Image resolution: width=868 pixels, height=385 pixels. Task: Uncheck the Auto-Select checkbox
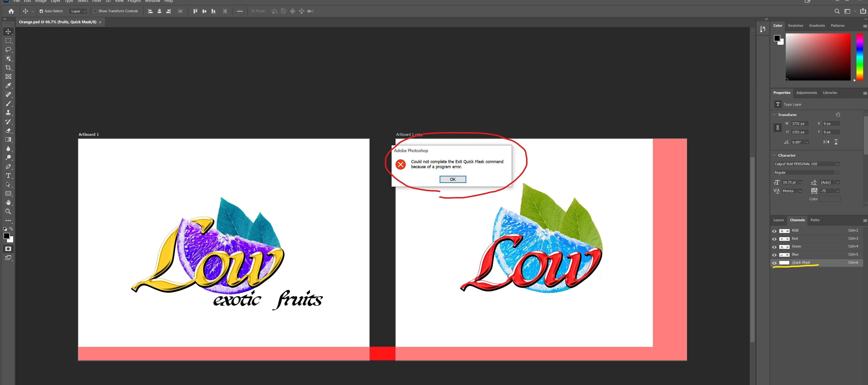click(41, 11)
